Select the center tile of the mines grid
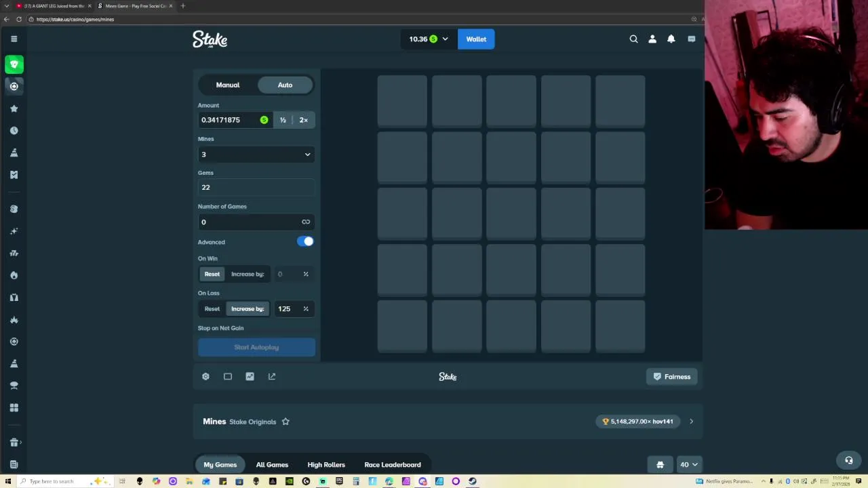Viewport: 868px width, 488px height. pos(511,213)
